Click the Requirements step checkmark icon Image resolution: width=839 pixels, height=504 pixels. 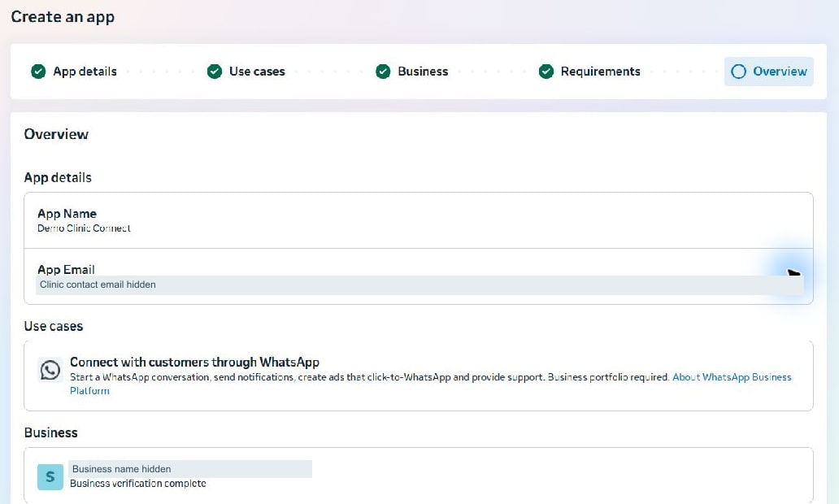point(546,72)
